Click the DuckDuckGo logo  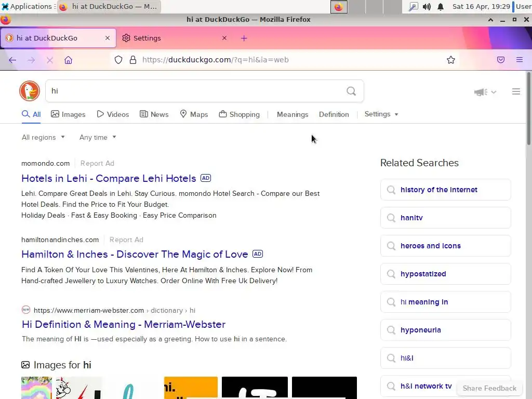click(x=30, y=91)
